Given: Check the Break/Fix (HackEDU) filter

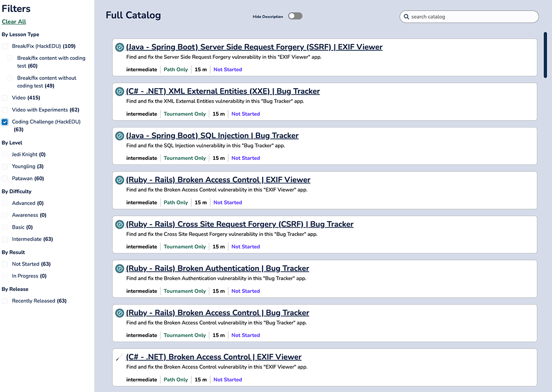Looking at the screenshot, I should 5,46.
